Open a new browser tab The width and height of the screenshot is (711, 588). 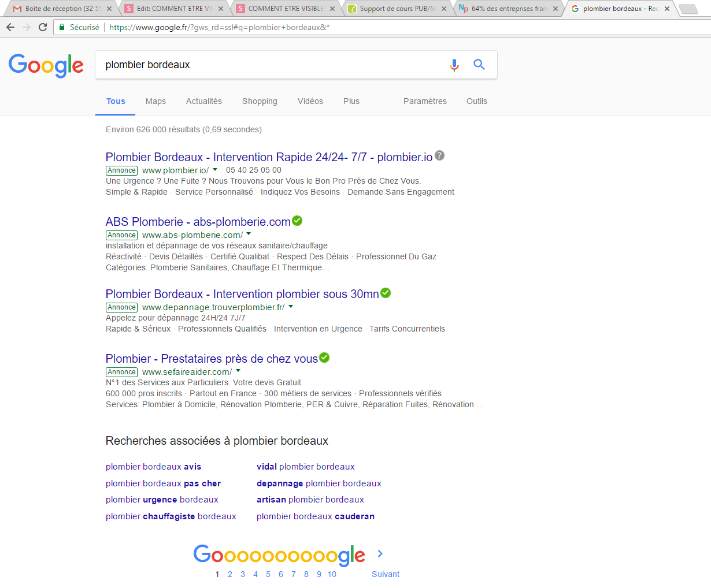(x=688, y=9)
